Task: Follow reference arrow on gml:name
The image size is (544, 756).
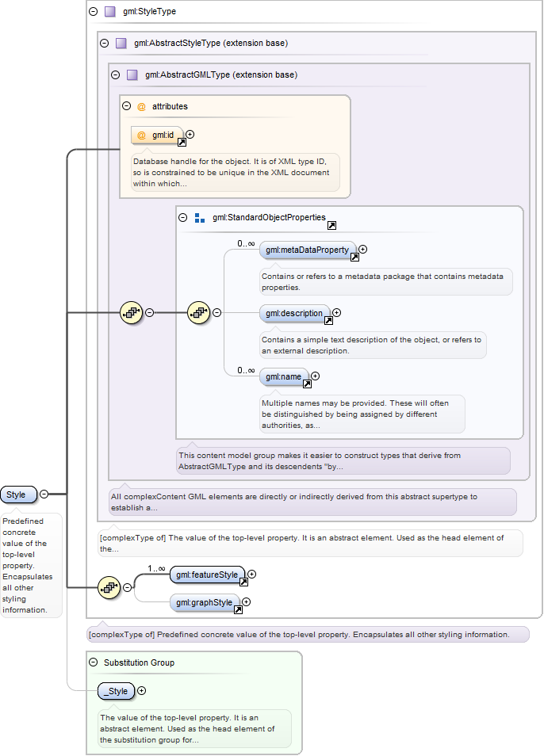Action: pyautogui.click(x=307, y=384)
